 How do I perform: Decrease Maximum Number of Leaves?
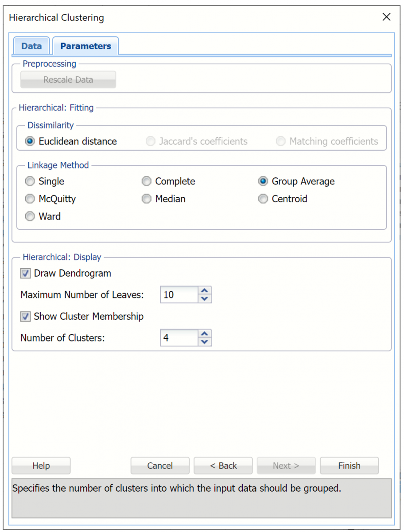[204, 299]
